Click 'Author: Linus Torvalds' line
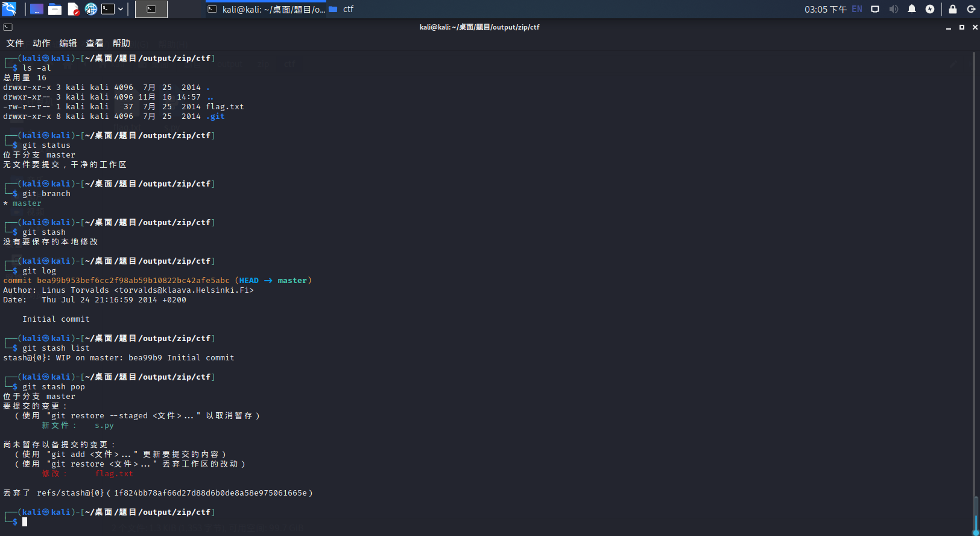980x536 pixels. (x=128, y=290)
